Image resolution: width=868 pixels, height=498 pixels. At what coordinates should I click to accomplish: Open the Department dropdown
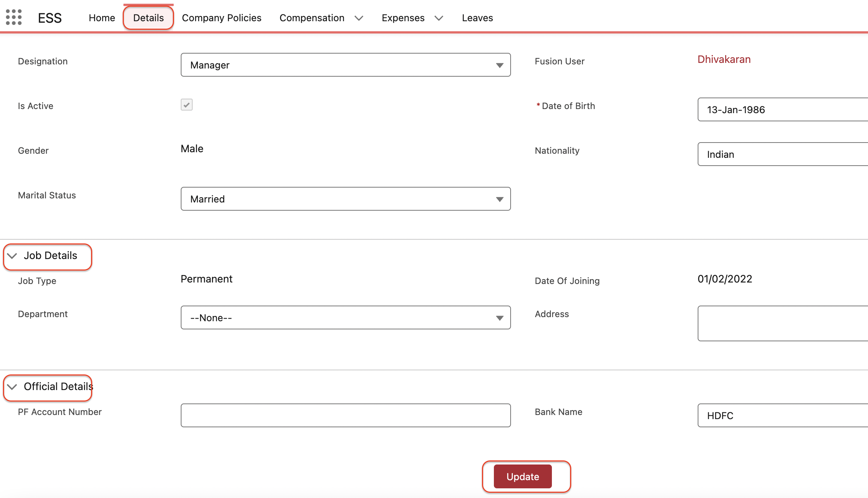[345, 318]
